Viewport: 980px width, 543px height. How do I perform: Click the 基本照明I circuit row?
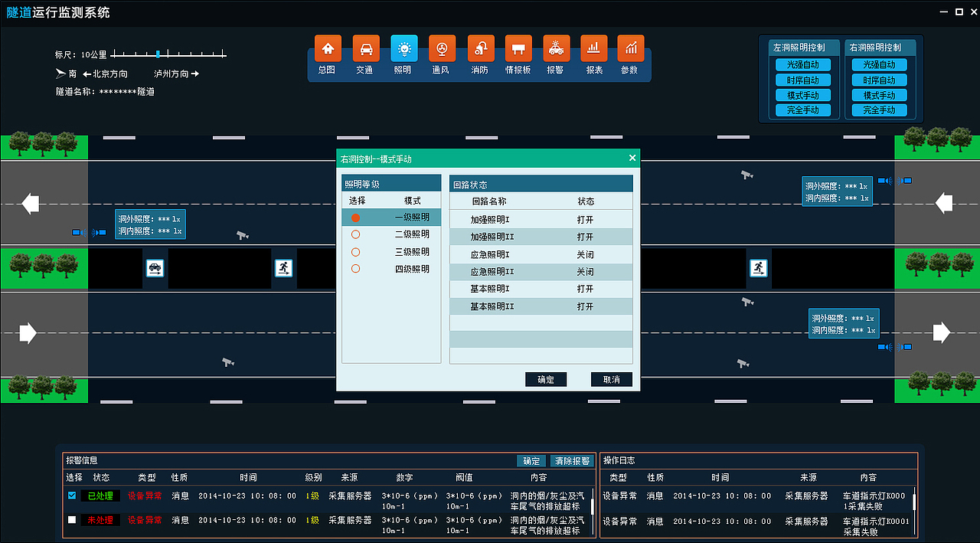point(541,289)
